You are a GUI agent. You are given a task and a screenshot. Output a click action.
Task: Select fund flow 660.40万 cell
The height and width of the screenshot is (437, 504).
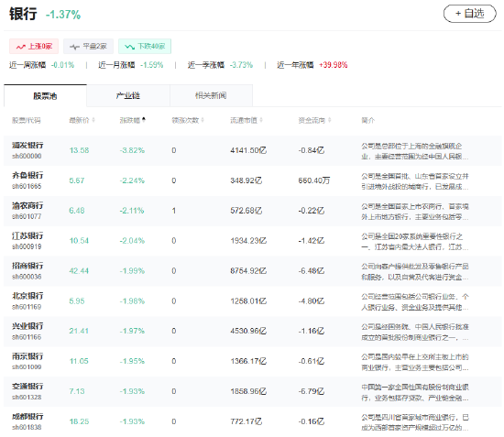pyautogui.click(x=314, y=180)
